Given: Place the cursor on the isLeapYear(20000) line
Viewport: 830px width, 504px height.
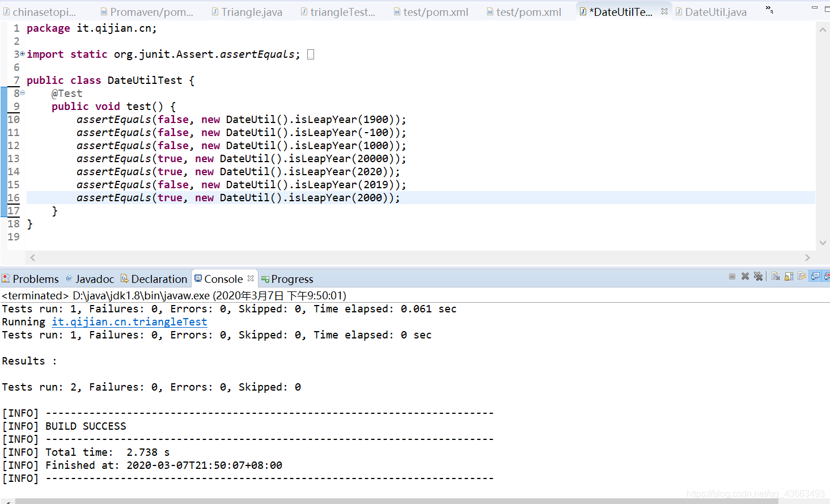Looking at the screenshot, I should pos(242,158).
